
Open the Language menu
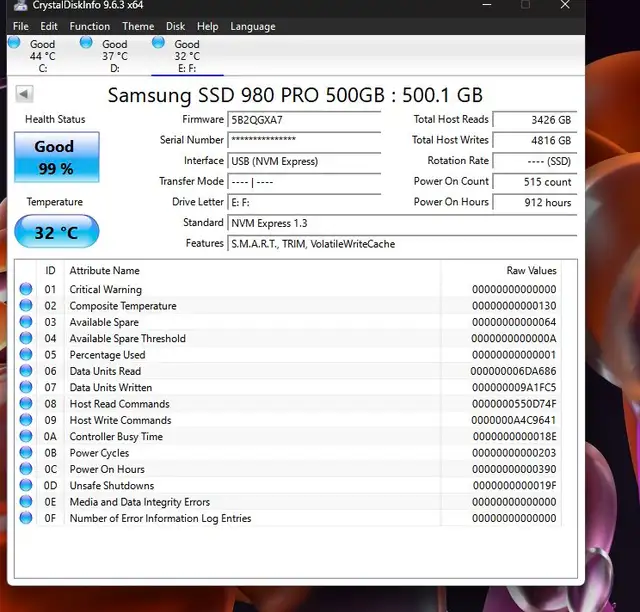253,27
